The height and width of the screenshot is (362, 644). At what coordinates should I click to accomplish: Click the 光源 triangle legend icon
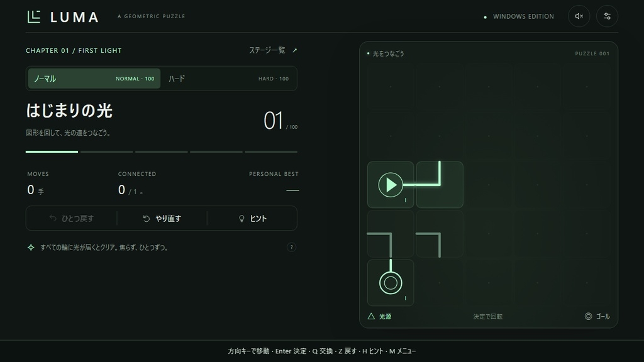(x=371, y=316)
